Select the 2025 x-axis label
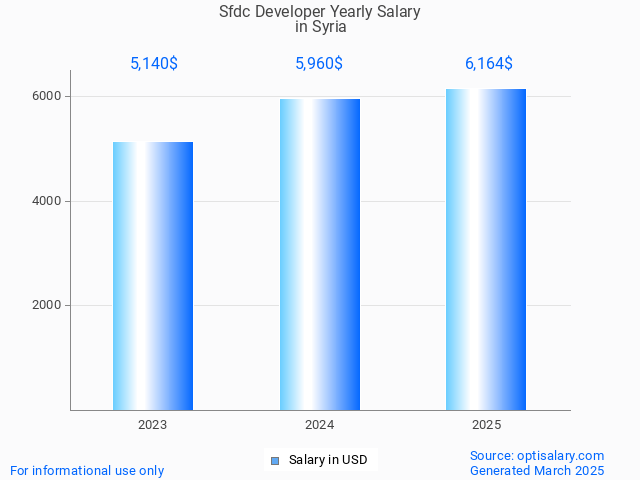The height and width of the screenshot is (480, 640). 487,425
